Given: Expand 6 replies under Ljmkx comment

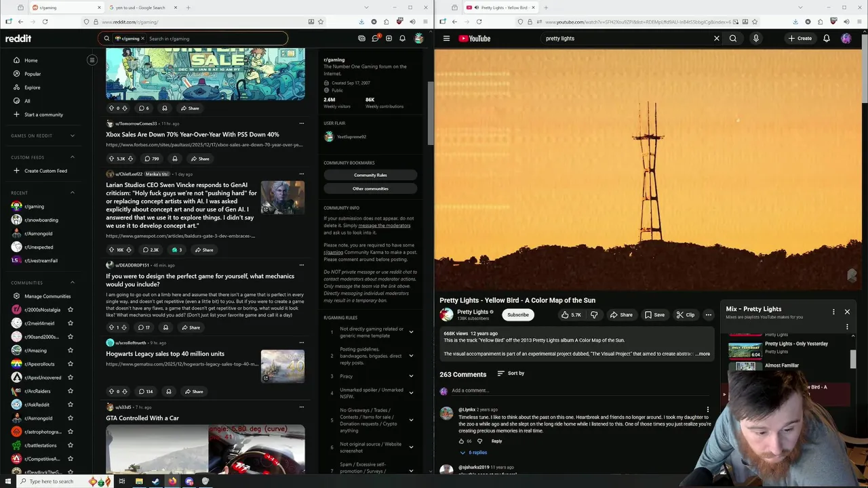Looking at the screenshot, I should 473,452.
